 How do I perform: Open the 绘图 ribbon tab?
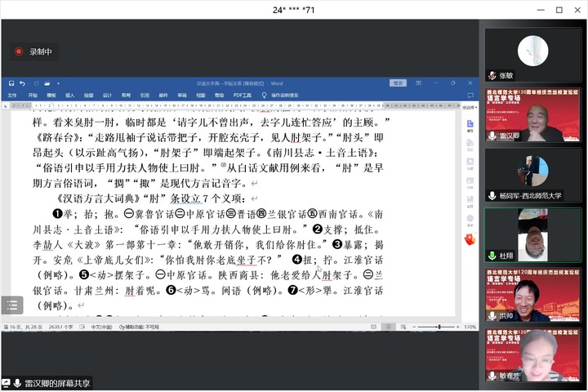click(88, 96)
